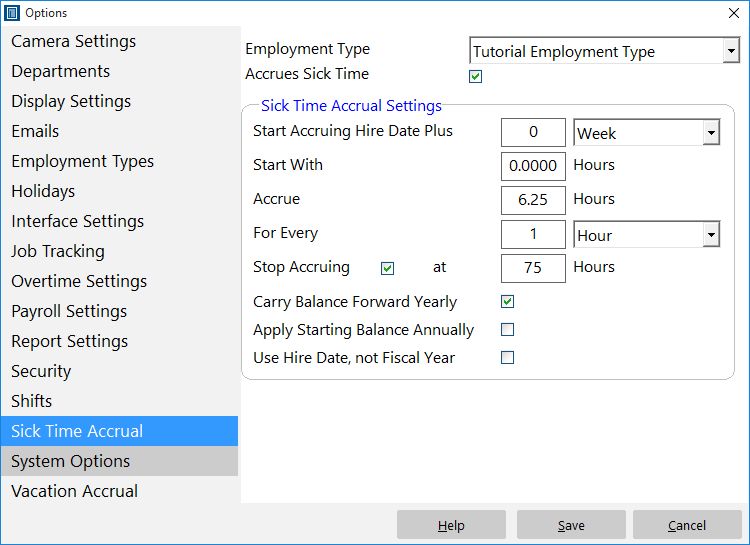Screen dimensions: 750x545
Task: Uncheck the Accrues Sick Time checkbox
Action: 475,76
